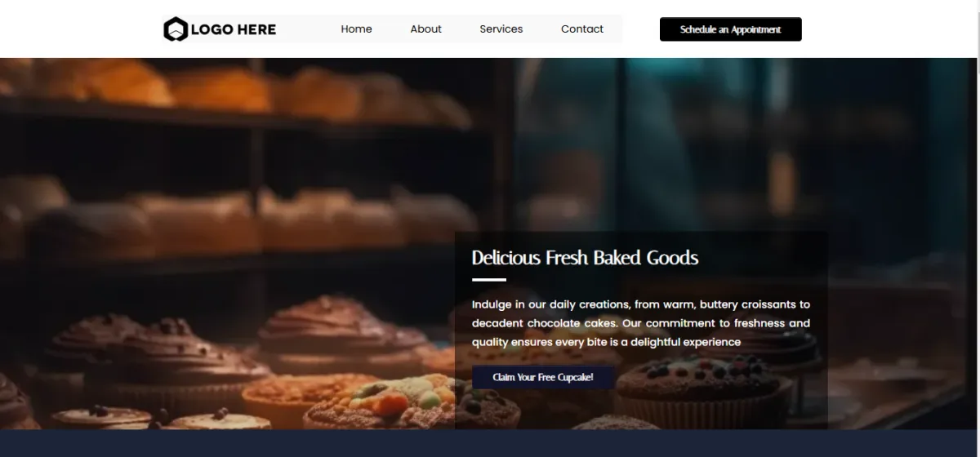The height and width of the screenshot is (457, 980).
Task: Go to the About page
Action: (x=425, y=29)
